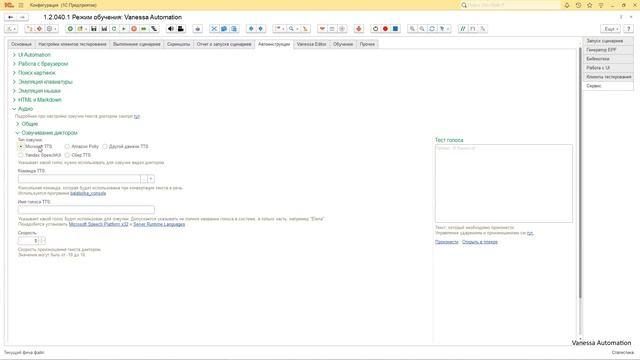Screen dimensions: 640x360
Task: Select the third TTS engine radio option
Action: (x=105, y=146)
